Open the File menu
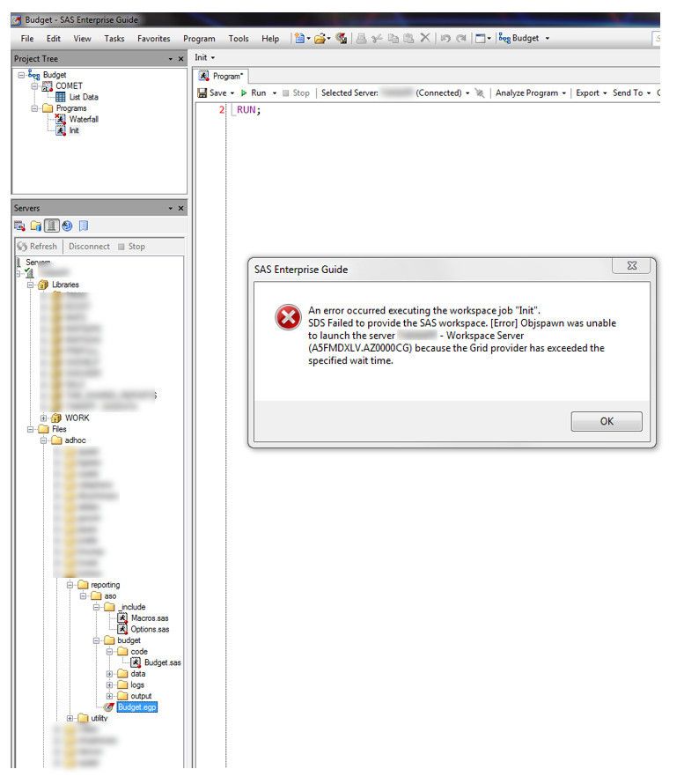Screen dimensions: 684x784 click(27, 39)
